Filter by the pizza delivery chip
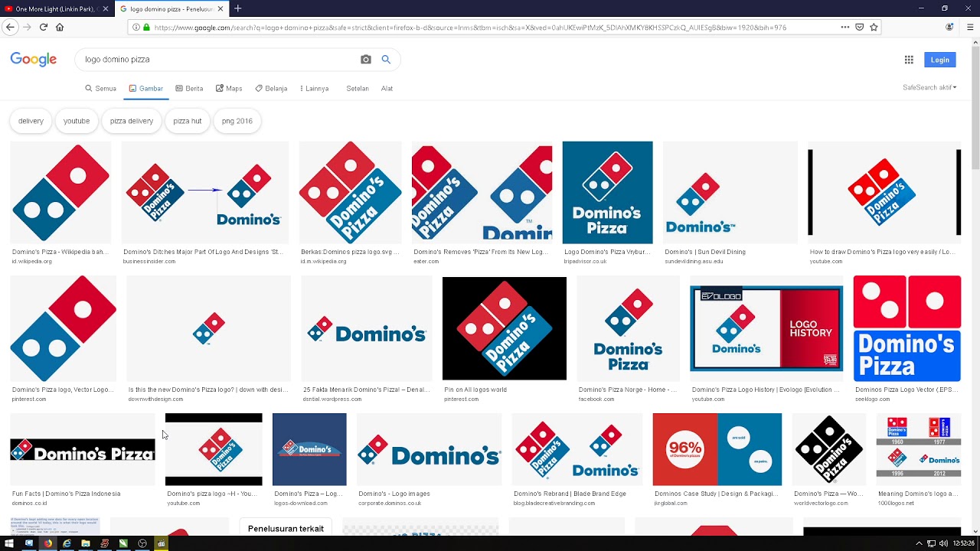 (x=132, y=121)
